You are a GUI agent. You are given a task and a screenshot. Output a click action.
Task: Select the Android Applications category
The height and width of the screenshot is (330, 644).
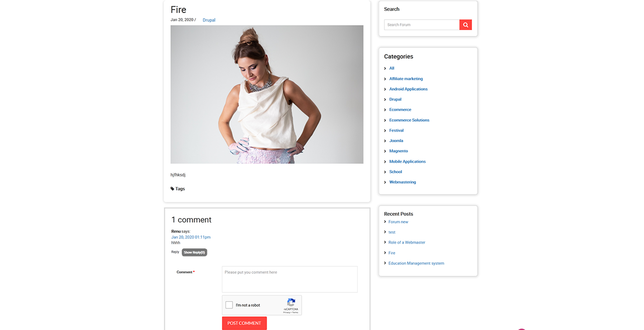[x=408, y=89]
